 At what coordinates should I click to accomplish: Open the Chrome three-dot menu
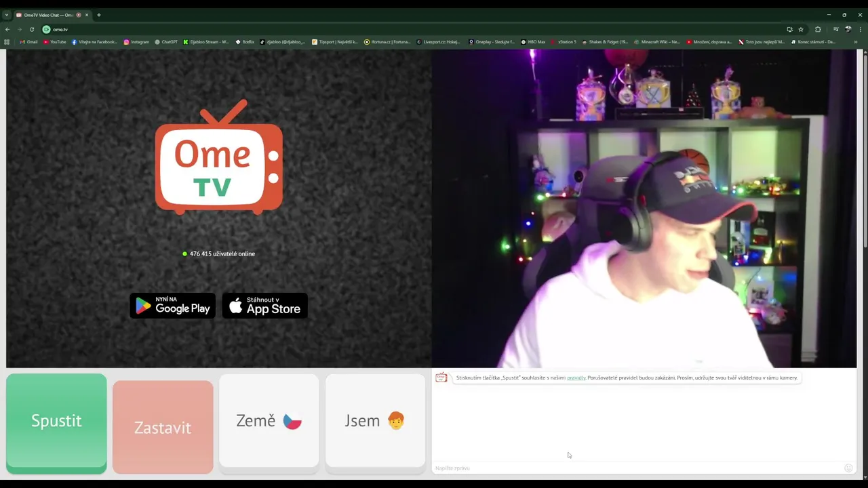[x=860, y=29]
